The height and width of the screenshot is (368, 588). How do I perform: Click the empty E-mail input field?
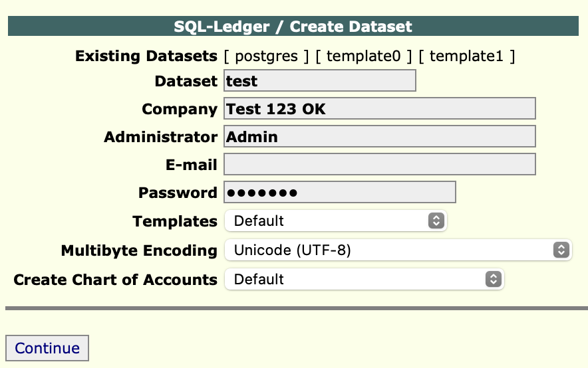[379, 164]
